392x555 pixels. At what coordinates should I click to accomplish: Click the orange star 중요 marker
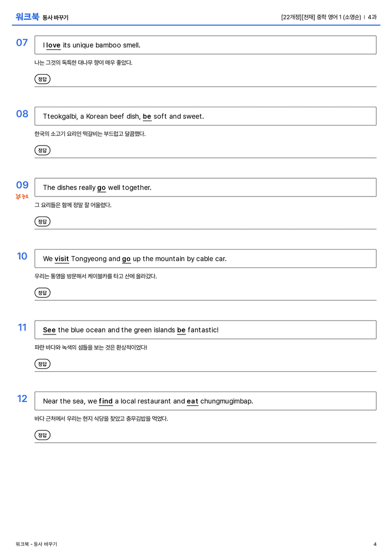point(22,197)
